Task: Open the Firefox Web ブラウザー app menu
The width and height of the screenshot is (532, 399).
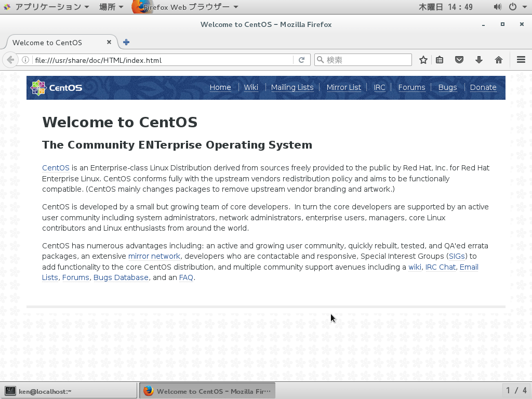Action: coord(185,7)
